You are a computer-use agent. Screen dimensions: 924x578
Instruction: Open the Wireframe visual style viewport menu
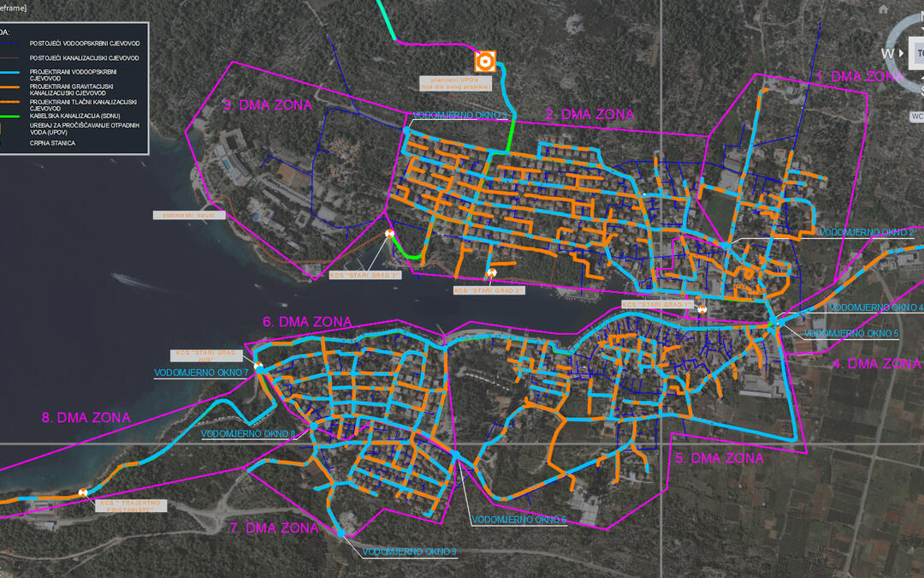point(13,7)
